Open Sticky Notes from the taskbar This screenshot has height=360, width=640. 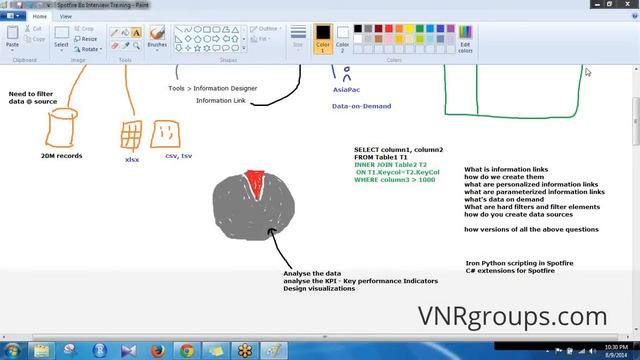216,351
